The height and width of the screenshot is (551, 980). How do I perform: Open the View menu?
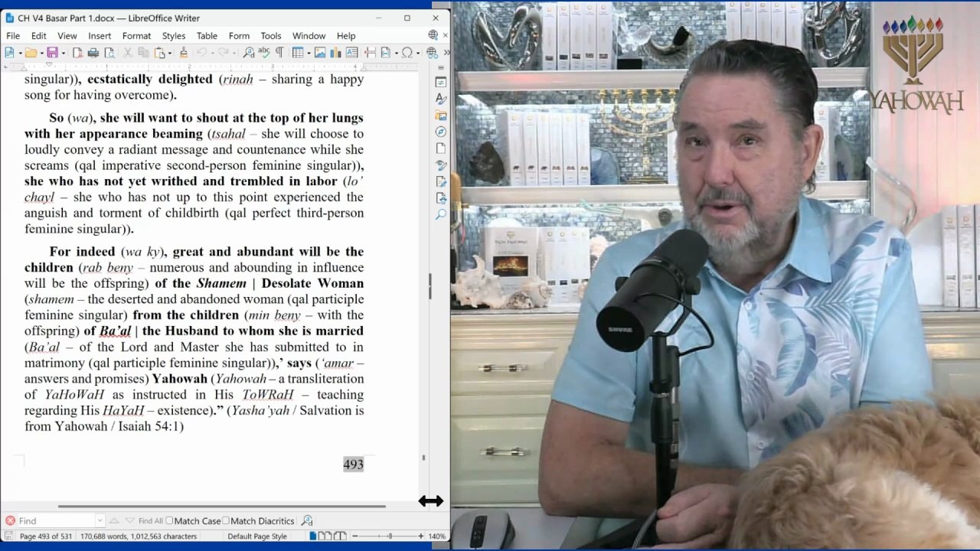(67, 36)
